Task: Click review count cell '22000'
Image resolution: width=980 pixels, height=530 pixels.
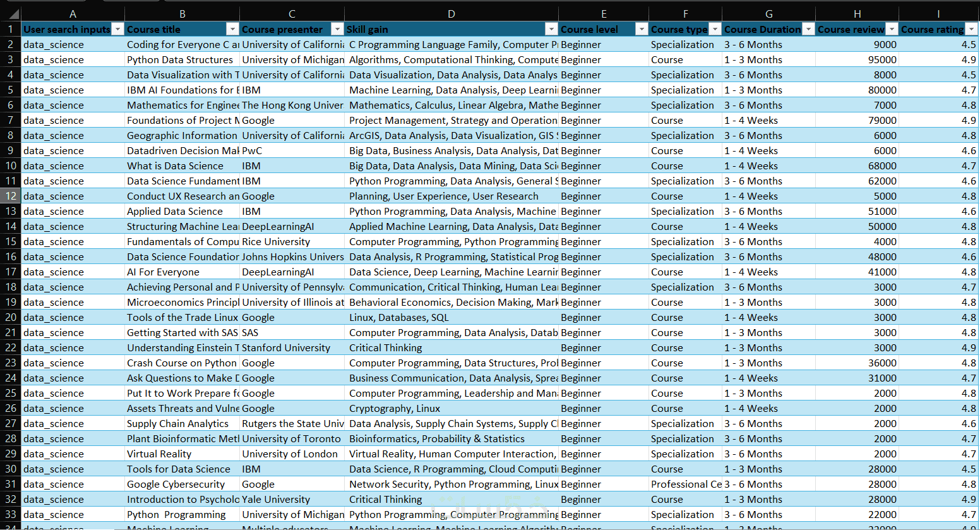Action: point(857,514)
